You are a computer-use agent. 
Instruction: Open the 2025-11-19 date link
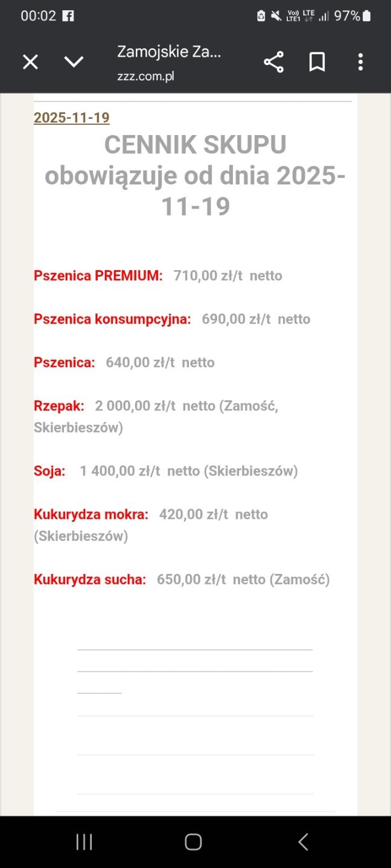coord(72,118)
